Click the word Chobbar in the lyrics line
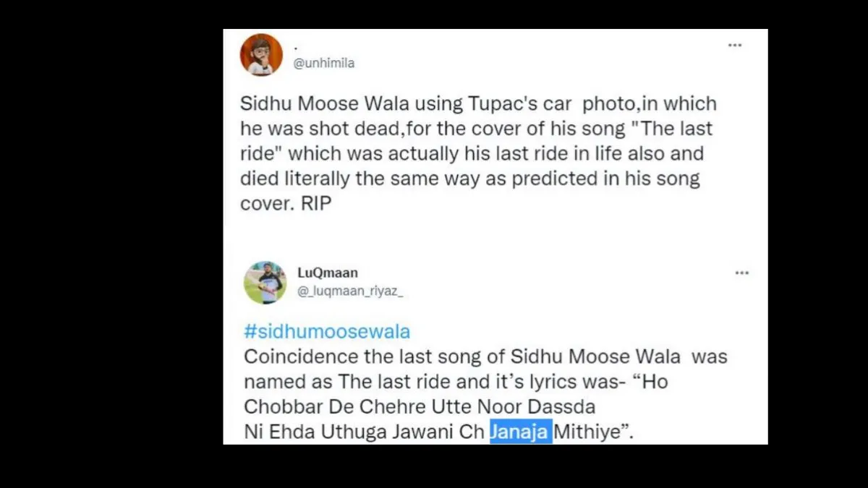 (x=280, y=406)
